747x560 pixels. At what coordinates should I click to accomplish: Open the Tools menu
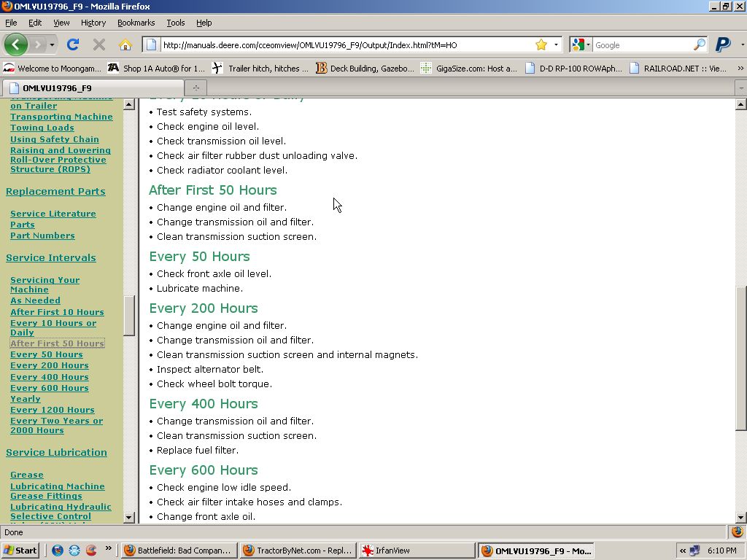click(x=175, y=23)
